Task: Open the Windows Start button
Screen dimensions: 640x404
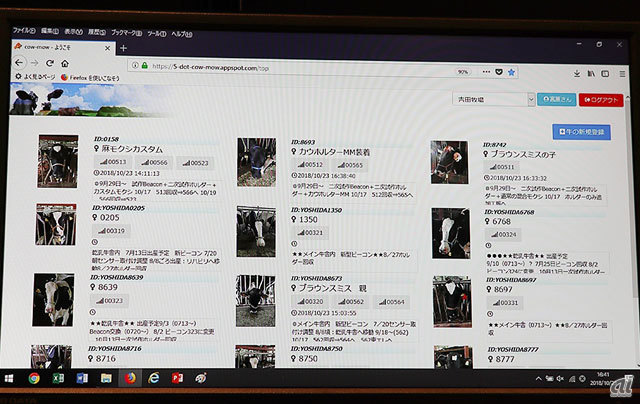Action: (x=9, y=379)
